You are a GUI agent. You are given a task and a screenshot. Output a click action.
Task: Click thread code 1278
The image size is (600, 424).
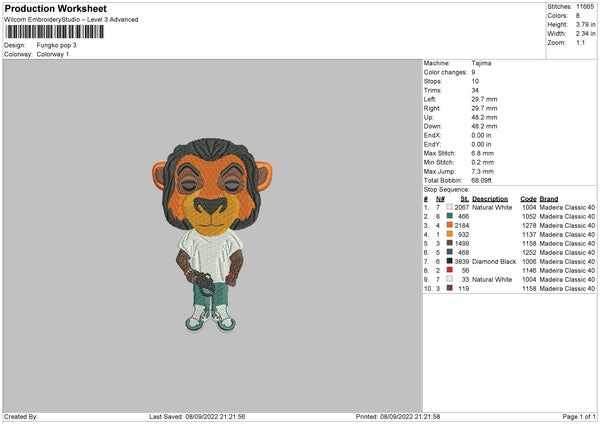529,225
